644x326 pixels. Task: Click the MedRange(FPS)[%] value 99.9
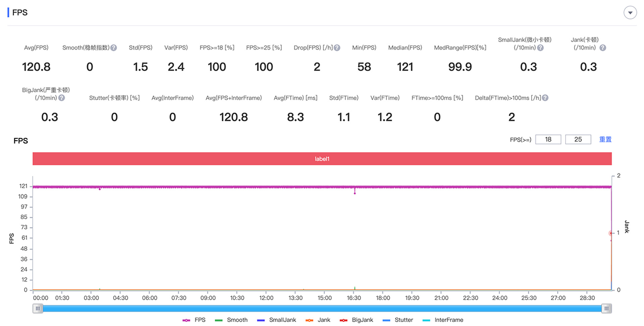(x=460, y=67)
